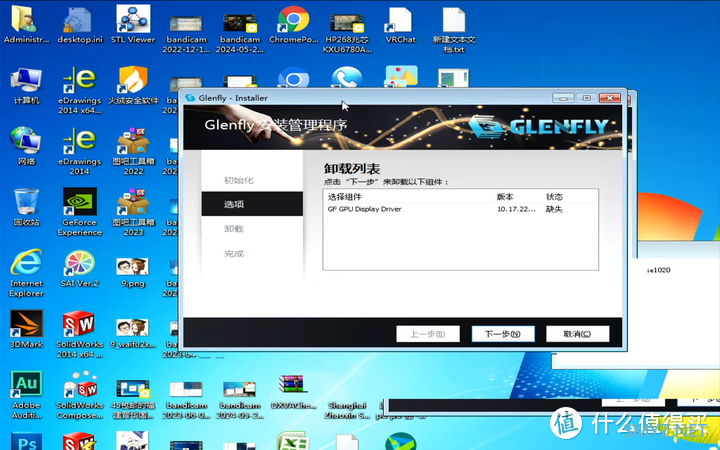Click the 上一步(B) button

click(x=428, y=334)
